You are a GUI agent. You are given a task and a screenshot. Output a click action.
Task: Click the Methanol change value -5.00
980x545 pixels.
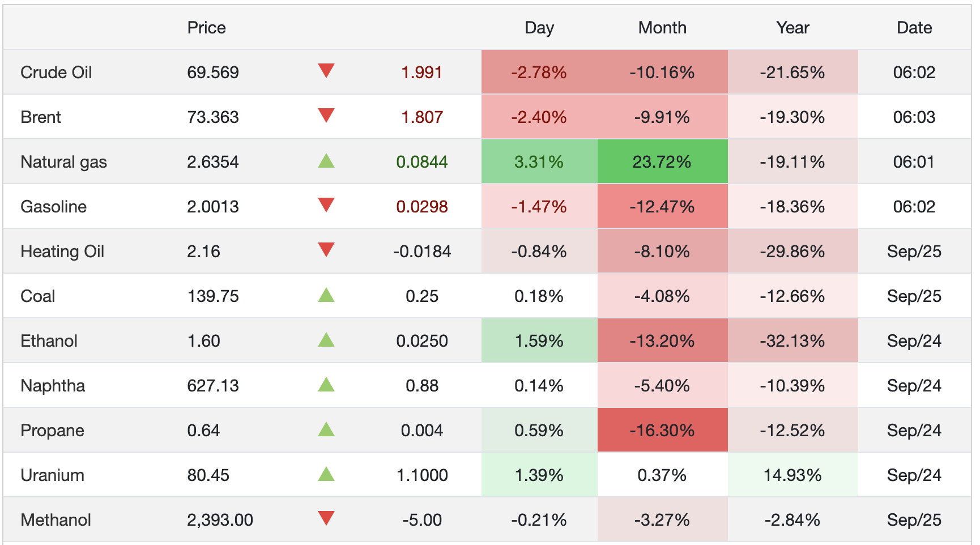pyautogui.click(x=422, y=520)
